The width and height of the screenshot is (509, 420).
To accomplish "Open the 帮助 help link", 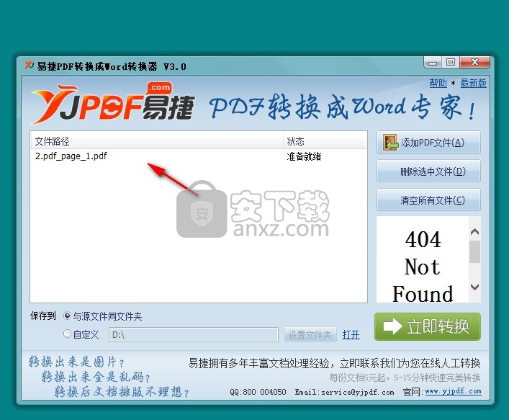I will [x=438, y=83].
